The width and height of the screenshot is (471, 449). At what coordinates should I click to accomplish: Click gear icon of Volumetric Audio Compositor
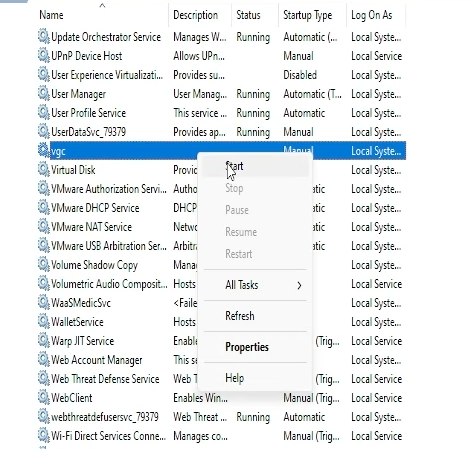click(x=43, y=283)
